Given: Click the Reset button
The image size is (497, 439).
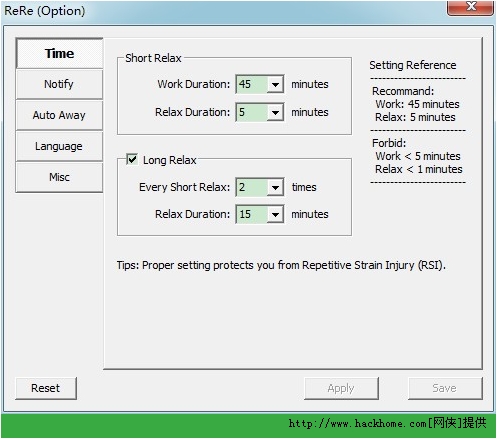Looking at the screenshot, I should coord(46,388).
